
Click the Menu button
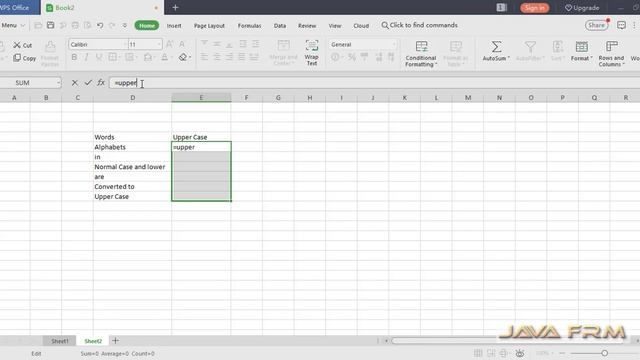pyautogui.click(x=13, y=25)
